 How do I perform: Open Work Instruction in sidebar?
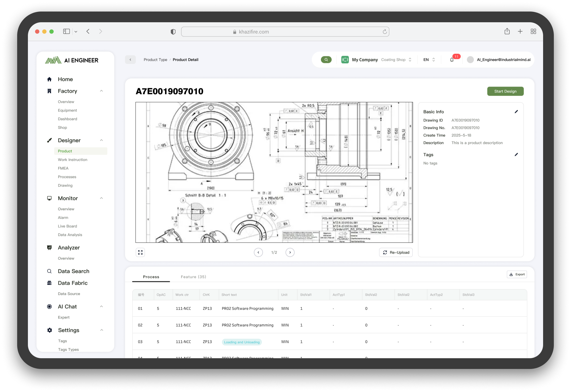click(x=72, y=160)
